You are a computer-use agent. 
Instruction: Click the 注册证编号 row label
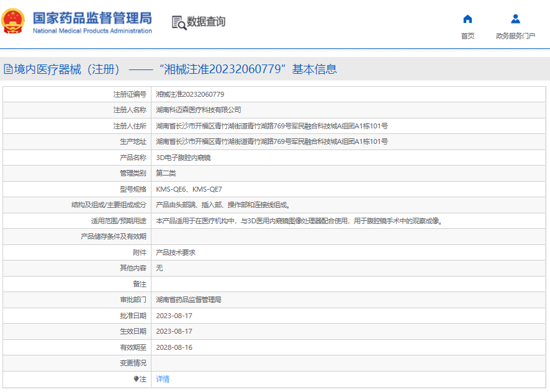[130, 94]
